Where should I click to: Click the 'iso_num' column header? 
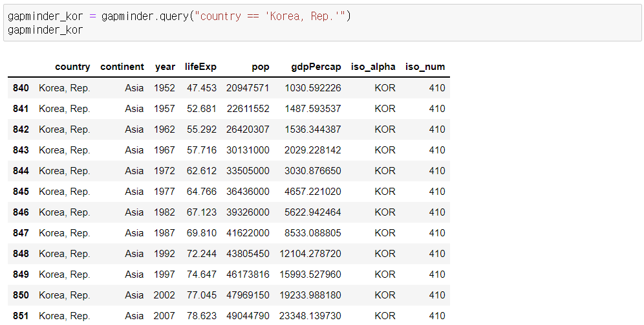point(425,67)
